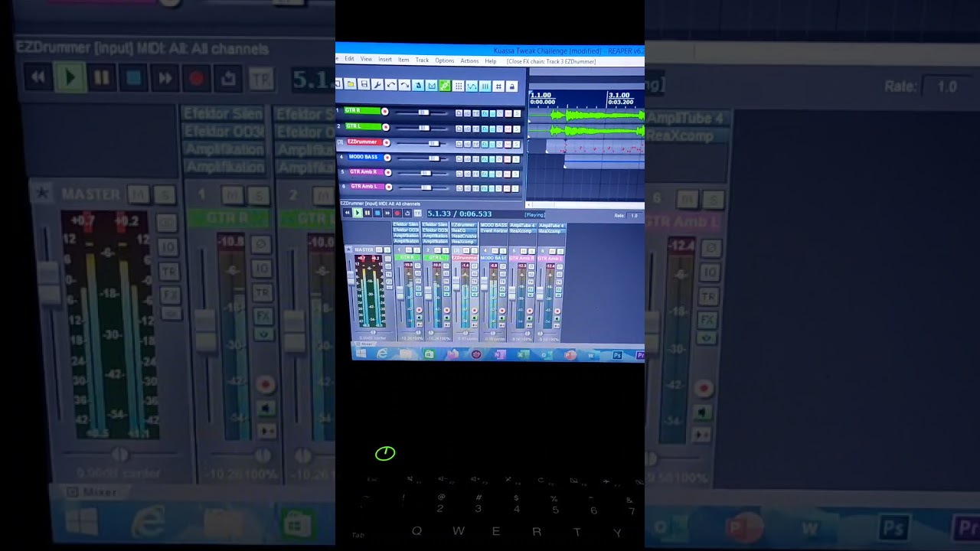Undo with the curved left arrow icon
This screenshot has width=980, height=551.
(391, 85)
